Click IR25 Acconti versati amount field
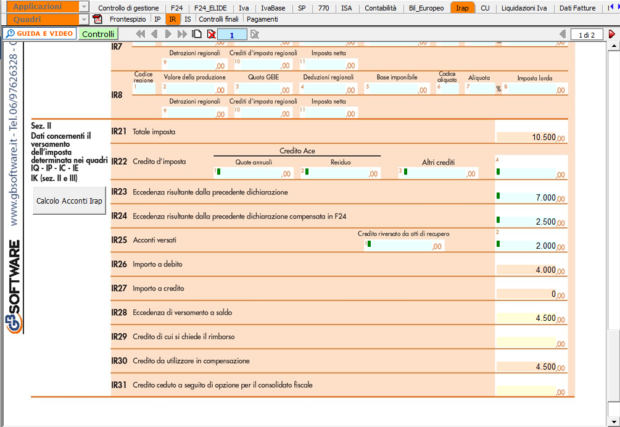This screenshot has width=620, height=427. tap(529, 244)
